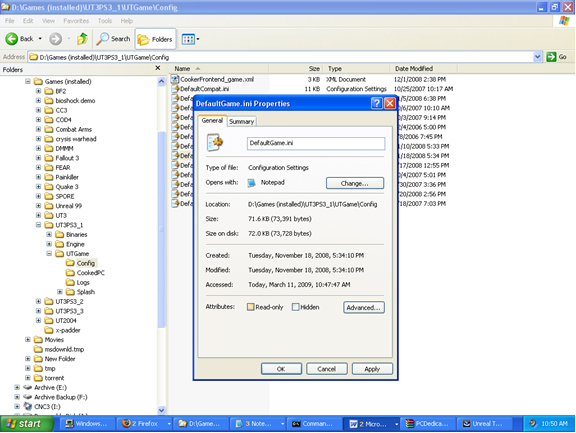Image resolution: width=576 pixels, height=433 pixels.
Task: Open the Views icon in toolbar
Action: [188, 39]
